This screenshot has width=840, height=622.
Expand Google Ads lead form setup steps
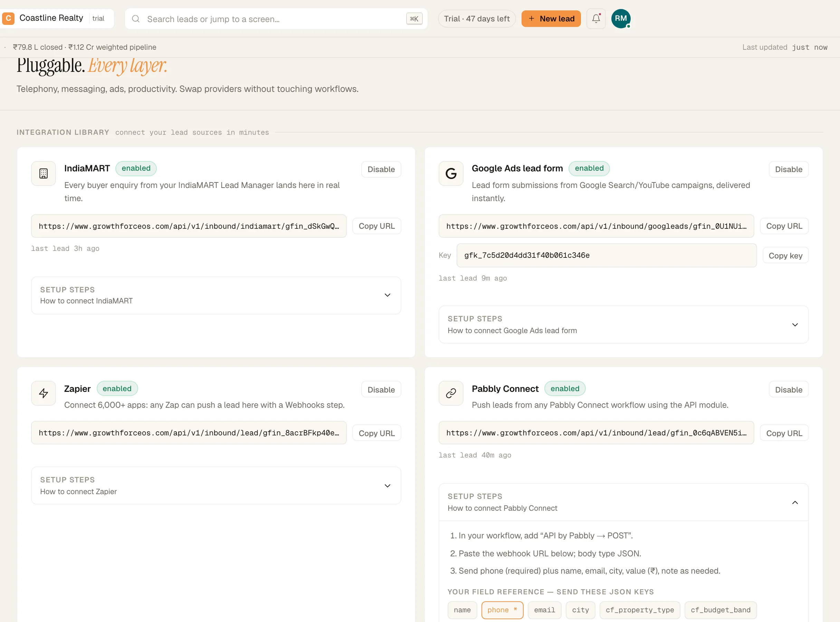point(623,324)
